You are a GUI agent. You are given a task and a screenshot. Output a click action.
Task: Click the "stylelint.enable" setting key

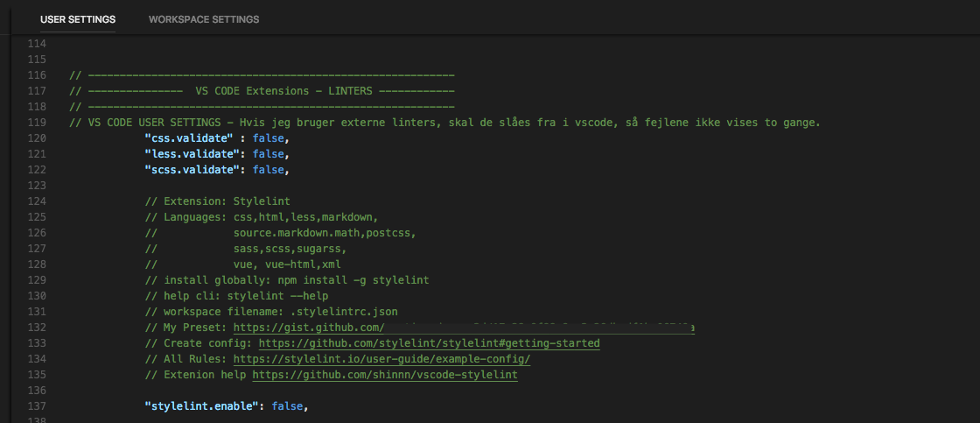pyautogui.click(x=202, y=406)
